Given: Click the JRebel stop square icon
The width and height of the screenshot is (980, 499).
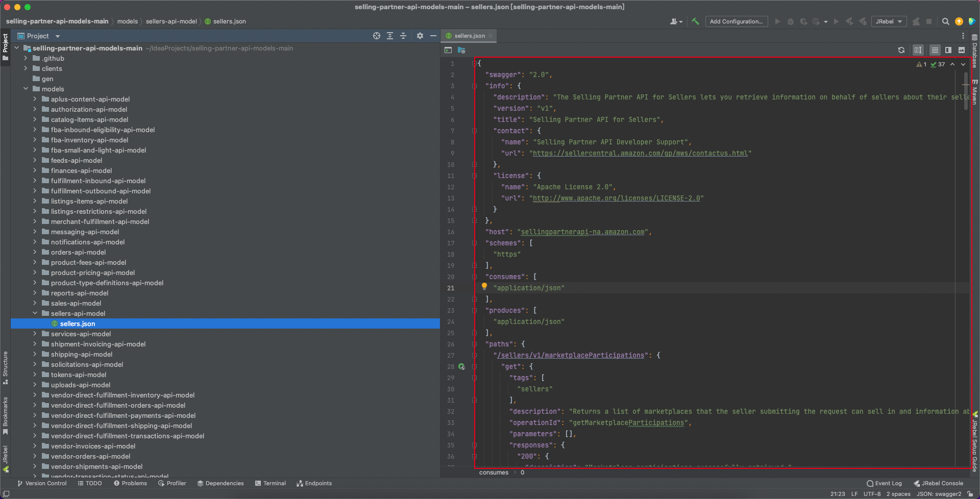Looking at the screenshot, I should pos(929,21).
